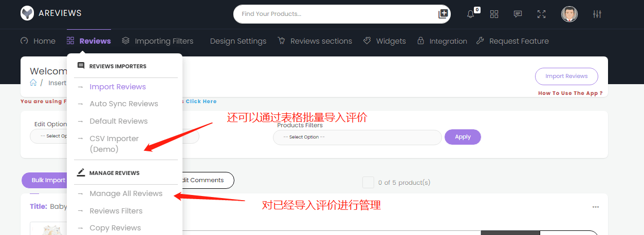The height and width of the screenshot is (235, 644).
Task: Open the settings sliders icon
Action: point(597,14)
